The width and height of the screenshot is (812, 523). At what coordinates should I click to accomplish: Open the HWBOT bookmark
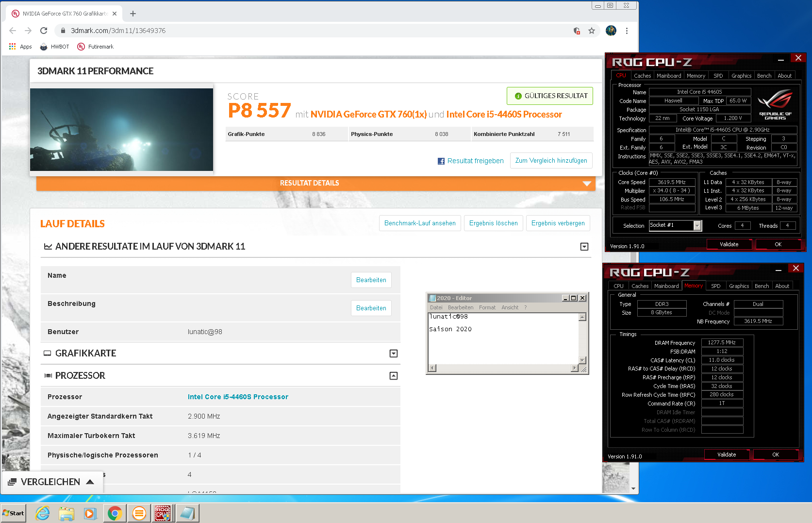point(54,47)
